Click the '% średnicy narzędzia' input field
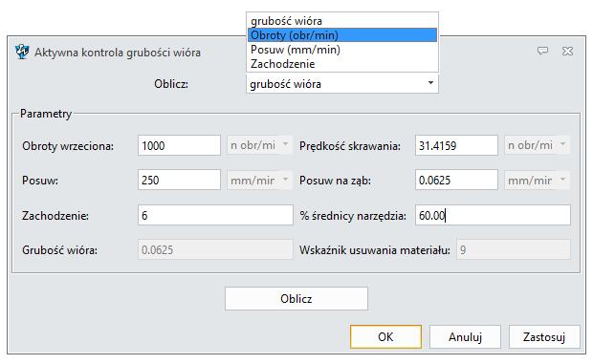593x364 pixels. [493, 215]
